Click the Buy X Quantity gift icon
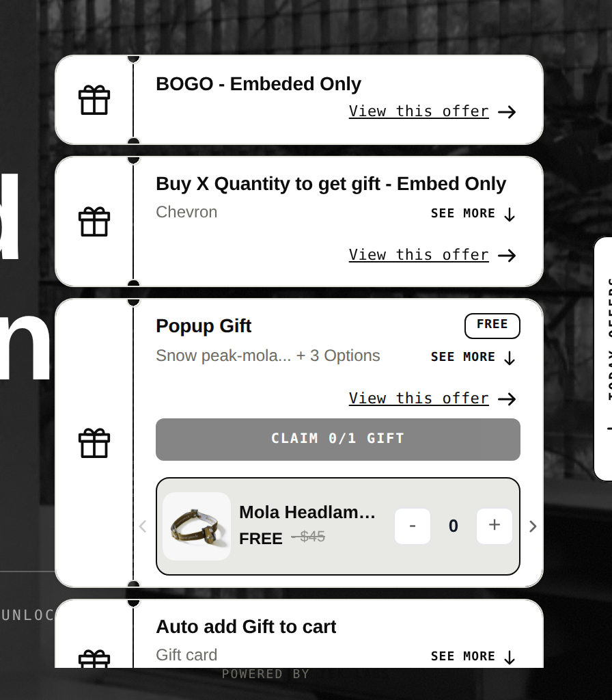The image size is (612, 700). pyautogui.click(x=94, y=221)
